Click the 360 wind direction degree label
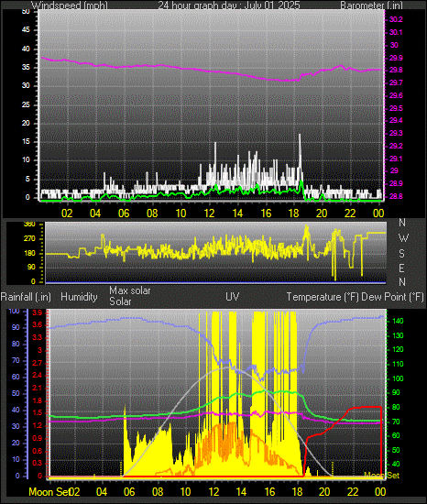The width and height of the screenshot is (427, 504). (29, 225)
